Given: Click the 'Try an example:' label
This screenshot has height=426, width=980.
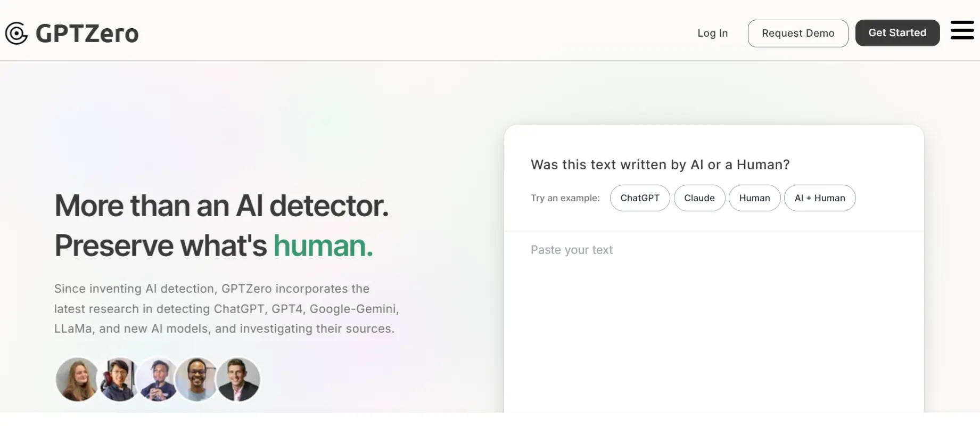Looking at the screenshot, I should click(565, 198).
